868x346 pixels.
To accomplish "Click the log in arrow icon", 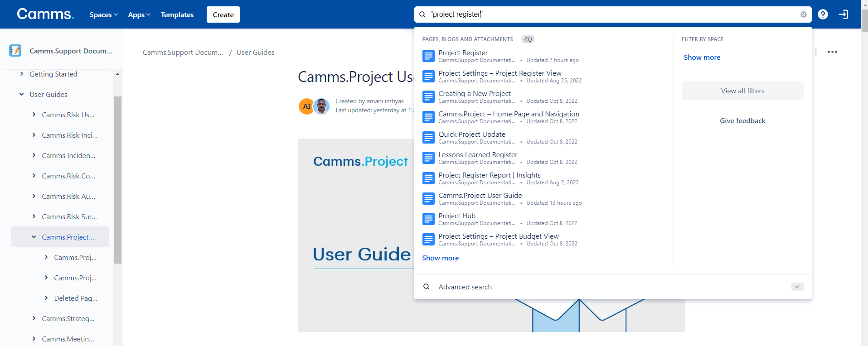I will pyautogui.click(x=843, y=14).
